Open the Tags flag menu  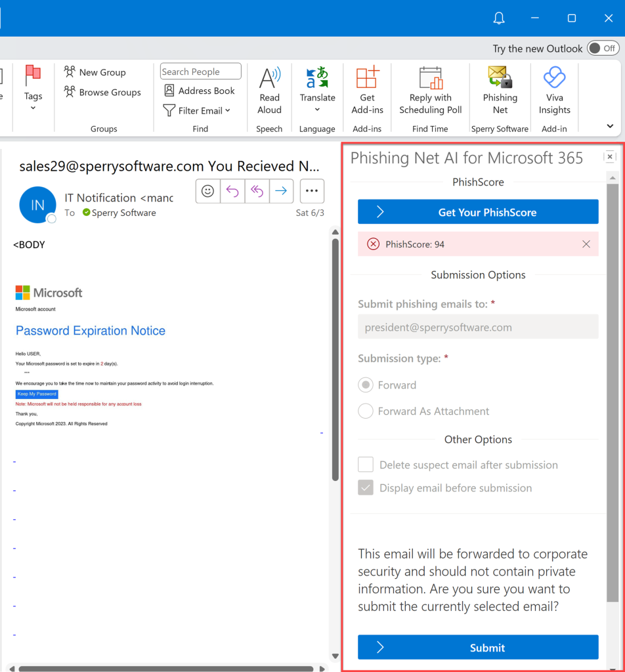click(x=33, y=88)
